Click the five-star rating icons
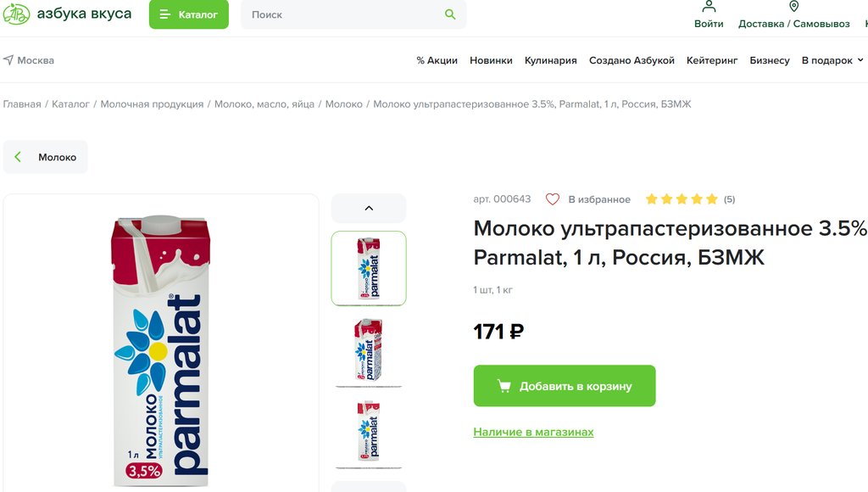 tap(682, 199)
